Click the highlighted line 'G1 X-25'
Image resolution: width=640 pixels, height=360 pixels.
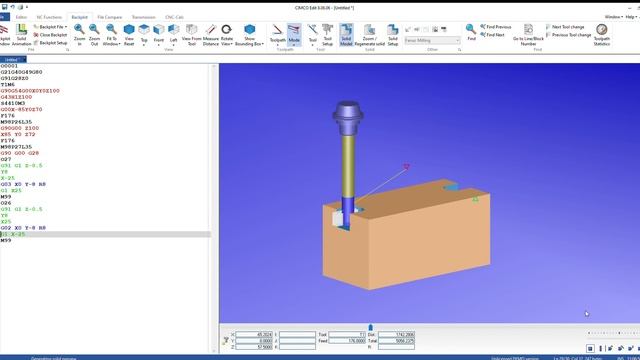[x=105, y=234]
